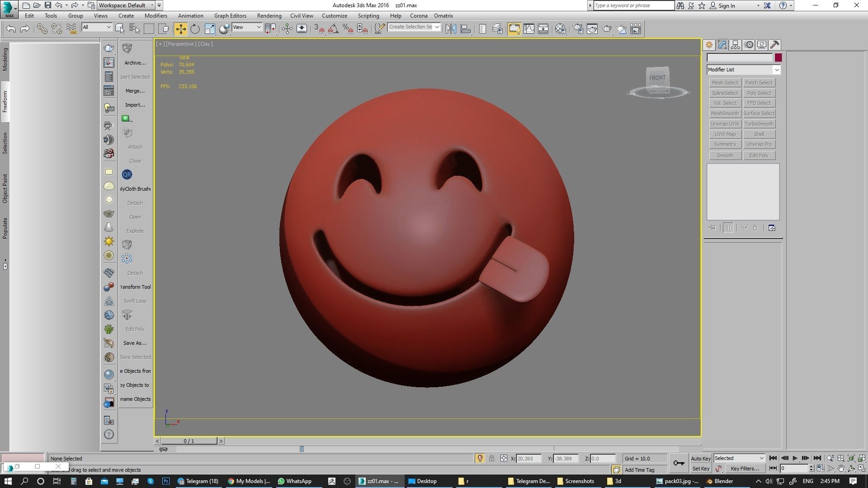
Task: Click the Redo arrow in main toolbar
Action: tap(25, 29)
